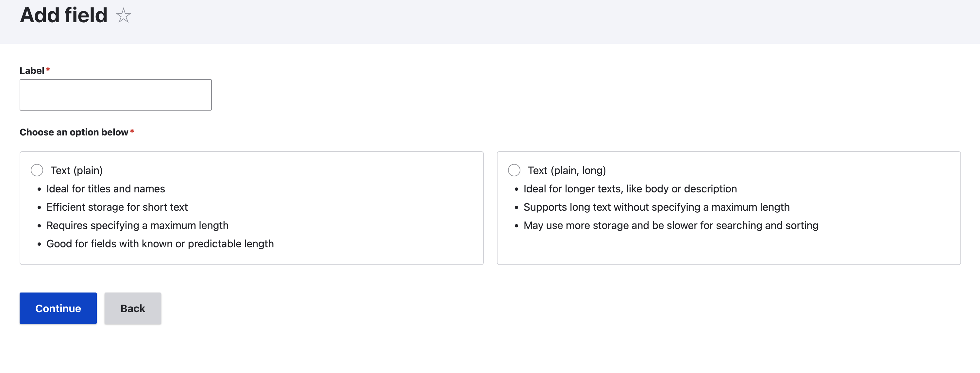Select the Text (plain) radio button
The height and width of the screenshot is (373, 980).
coord(37,170)
